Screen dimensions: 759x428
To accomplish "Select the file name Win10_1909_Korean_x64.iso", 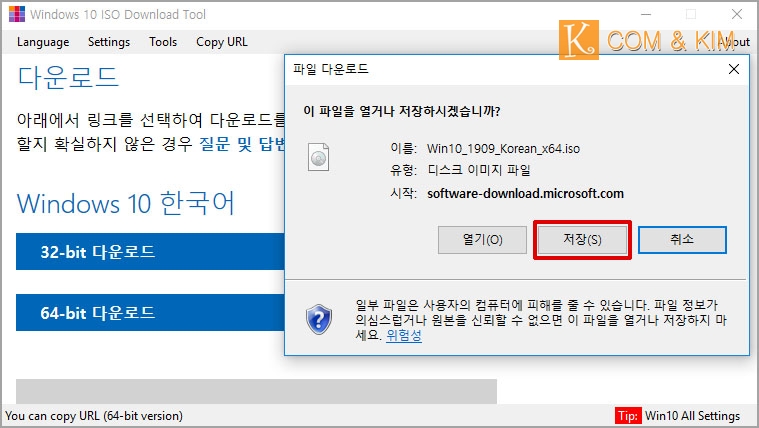I will coord(503,149).
